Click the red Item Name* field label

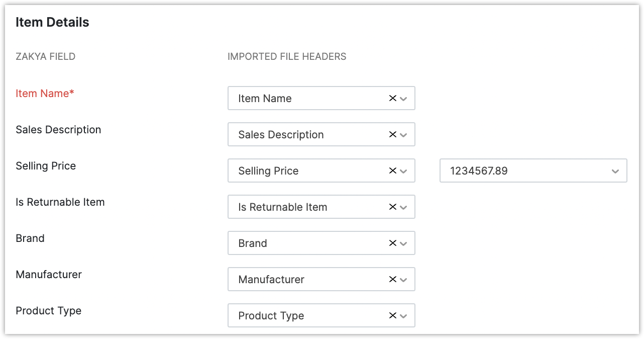[x=45, y=94]
